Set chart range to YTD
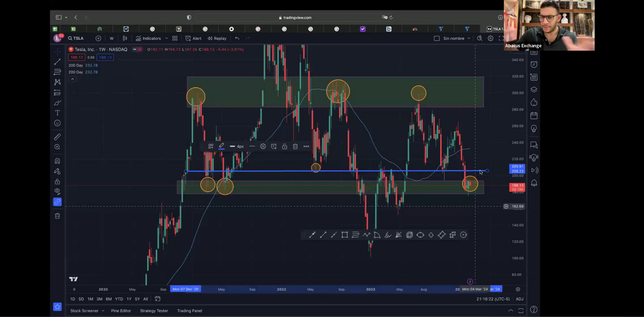 coord(119,299)
